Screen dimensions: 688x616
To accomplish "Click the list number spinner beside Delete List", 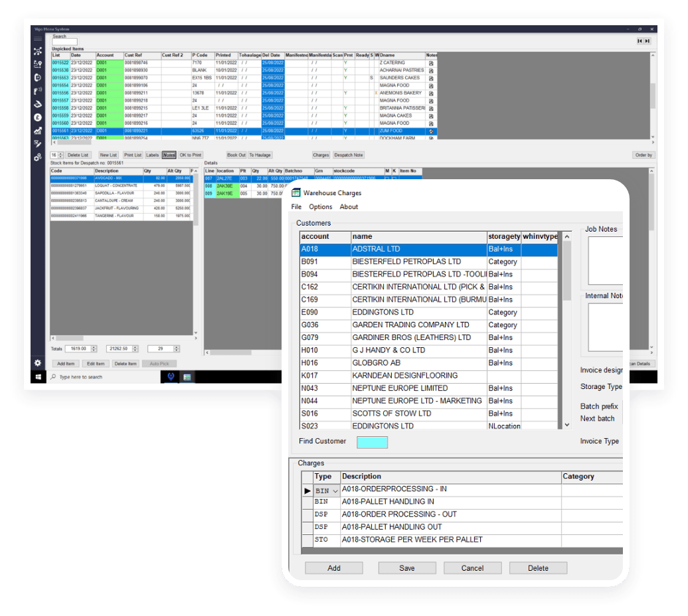I will [x=60, y=155].
